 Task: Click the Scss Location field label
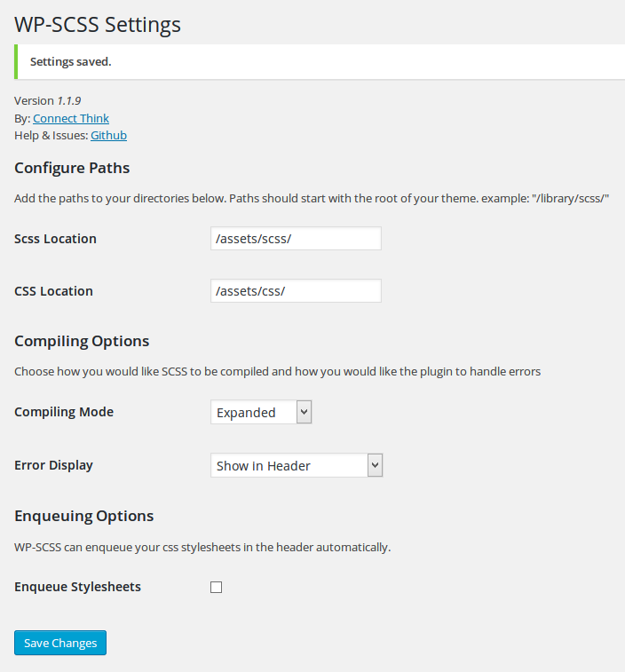[x=55, y=239]
